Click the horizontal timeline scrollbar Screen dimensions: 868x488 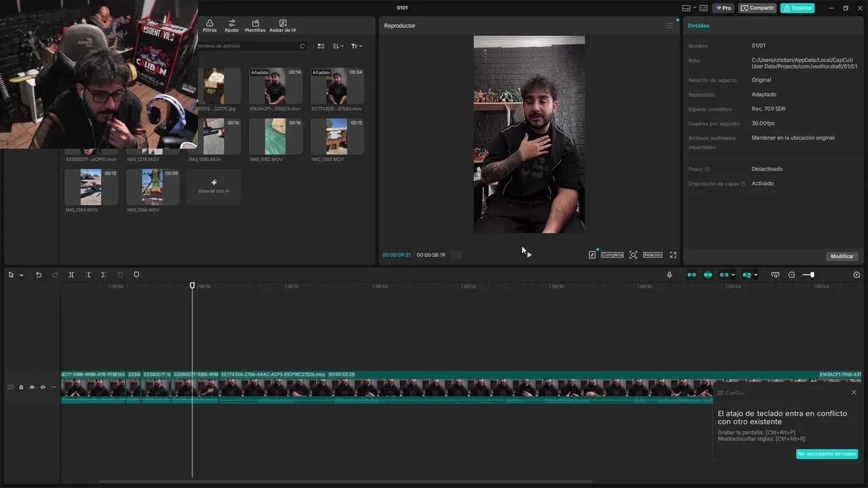(x=345, y=481)
